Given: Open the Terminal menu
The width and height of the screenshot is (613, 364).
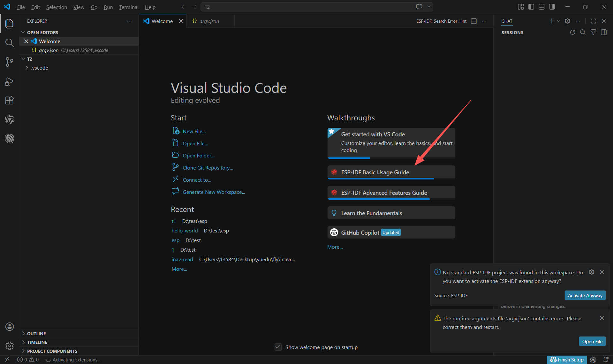Looking at the screenshot, I should pyautogui.click(x=128, y=7).
